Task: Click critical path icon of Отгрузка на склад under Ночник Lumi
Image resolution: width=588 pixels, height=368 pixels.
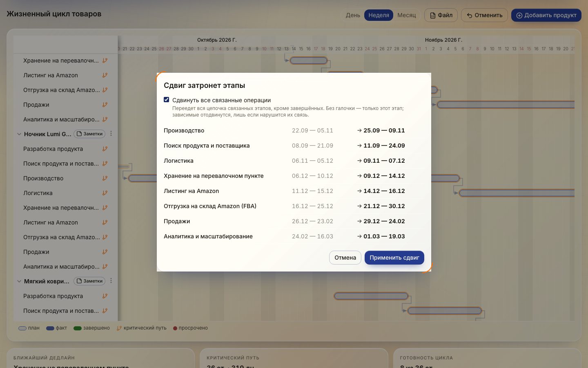Action: click(105, 237)
